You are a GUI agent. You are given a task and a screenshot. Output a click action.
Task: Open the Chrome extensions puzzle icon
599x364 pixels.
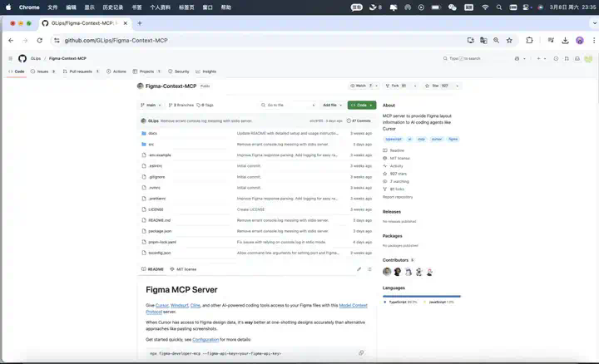pos(529,41)
